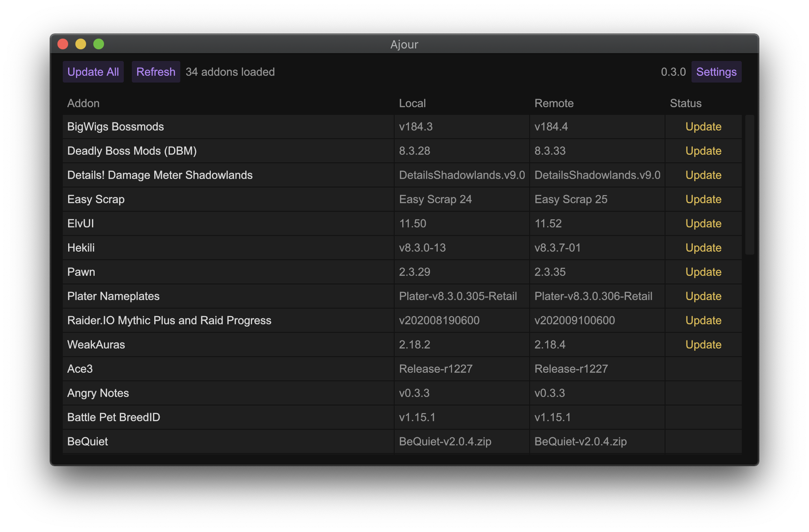Select the BigWigs Bossmods row name
This screenshot has height=532, width=809.
click(x=116, y=126)
